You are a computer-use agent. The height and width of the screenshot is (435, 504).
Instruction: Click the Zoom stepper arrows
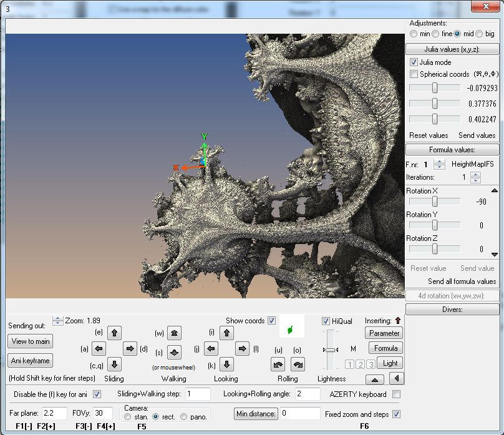point(57,320)
